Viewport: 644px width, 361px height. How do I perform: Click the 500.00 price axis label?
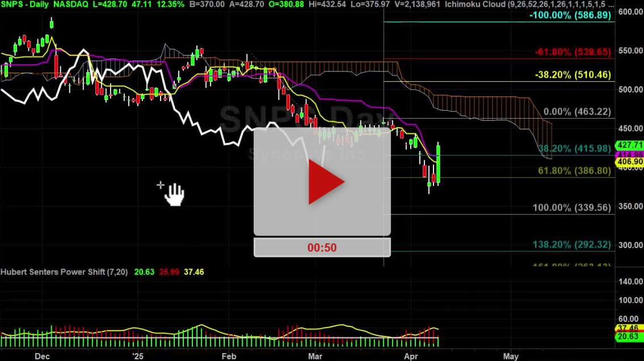coord(631,90)
